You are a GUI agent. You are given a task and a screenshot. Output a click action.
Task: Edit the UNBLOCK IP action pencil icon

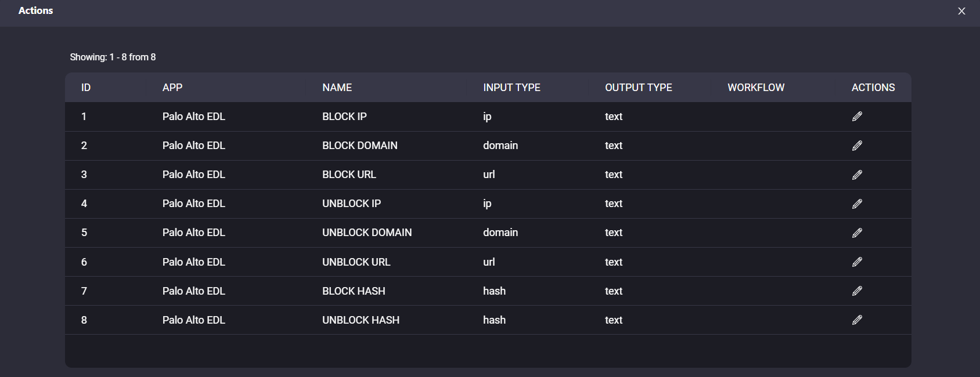857,204
